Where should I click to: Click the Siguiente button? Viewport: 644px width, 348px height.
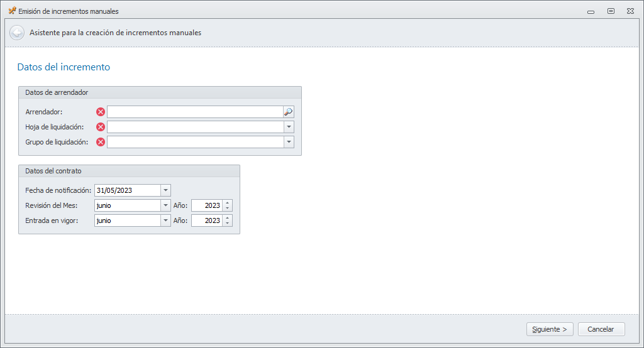[x=550, y=329]
